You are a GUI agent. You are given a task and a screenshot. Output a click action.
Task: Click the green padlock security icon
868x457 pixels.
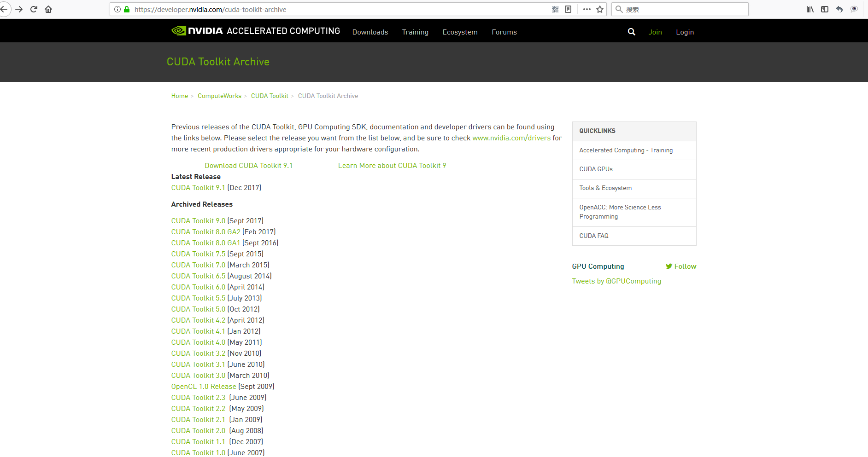coord(127,9)
